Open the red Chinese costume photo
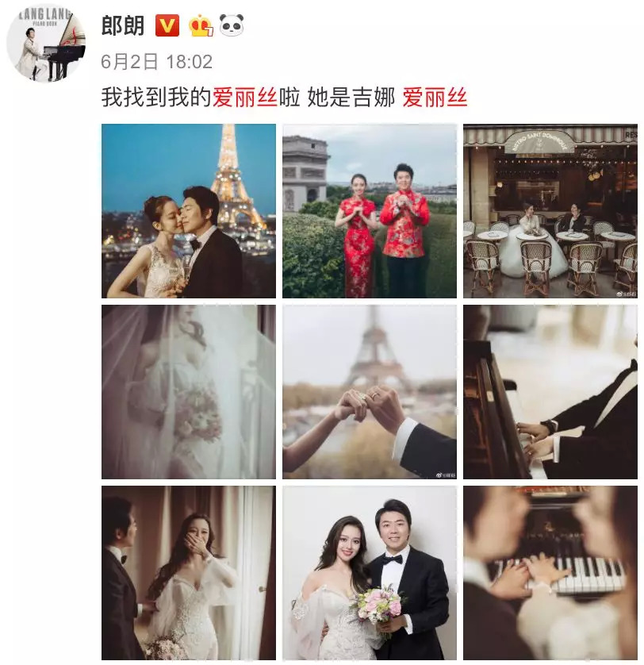The width and height of the screenshot is (644, 665). pyautogui.click(x=370, y=211)
